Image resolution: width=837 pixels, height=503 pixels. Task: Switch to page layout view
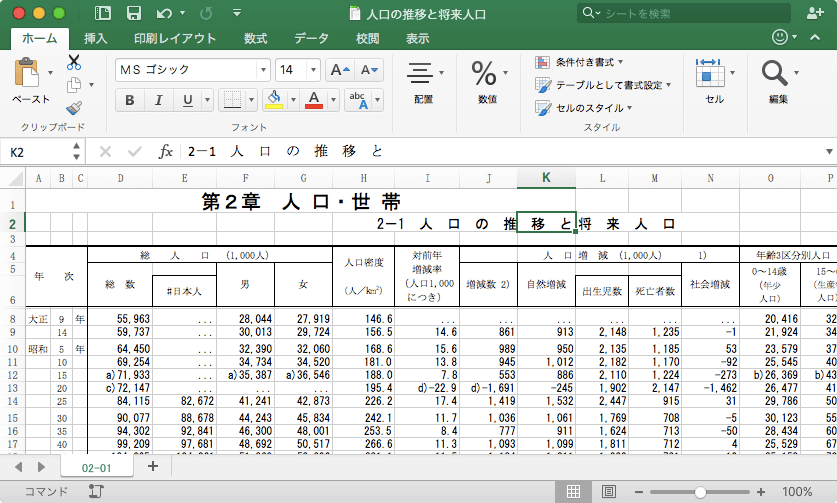(609, 491)
